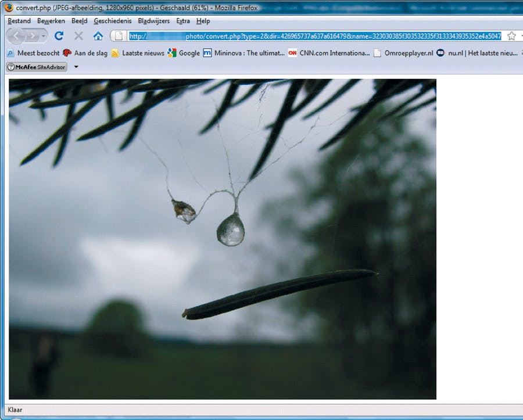
Task: Open the Laatste nieuws feed bookmark
Action: pyautogui.click(x=138, y=53)
